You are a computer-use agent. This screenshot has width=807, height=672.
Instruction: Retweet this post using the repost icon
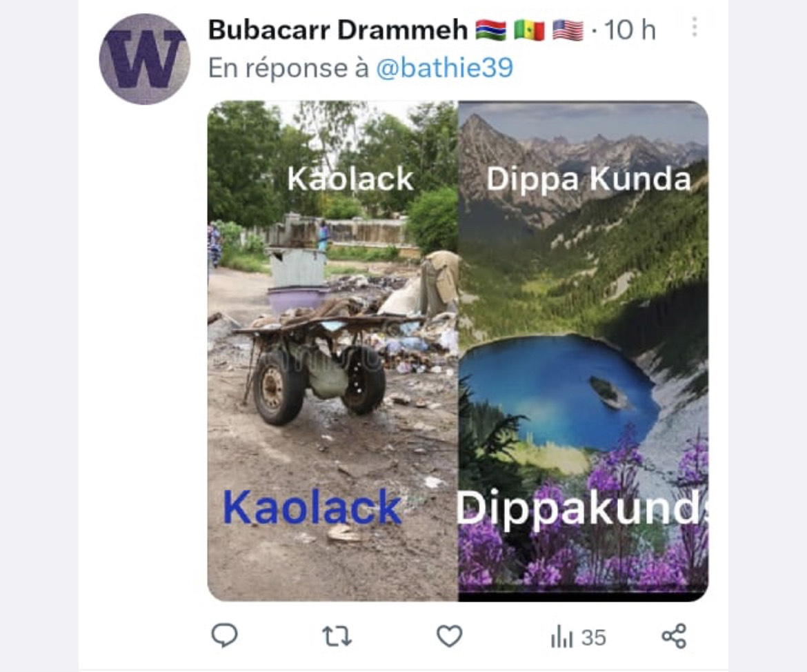click(337, 637)
